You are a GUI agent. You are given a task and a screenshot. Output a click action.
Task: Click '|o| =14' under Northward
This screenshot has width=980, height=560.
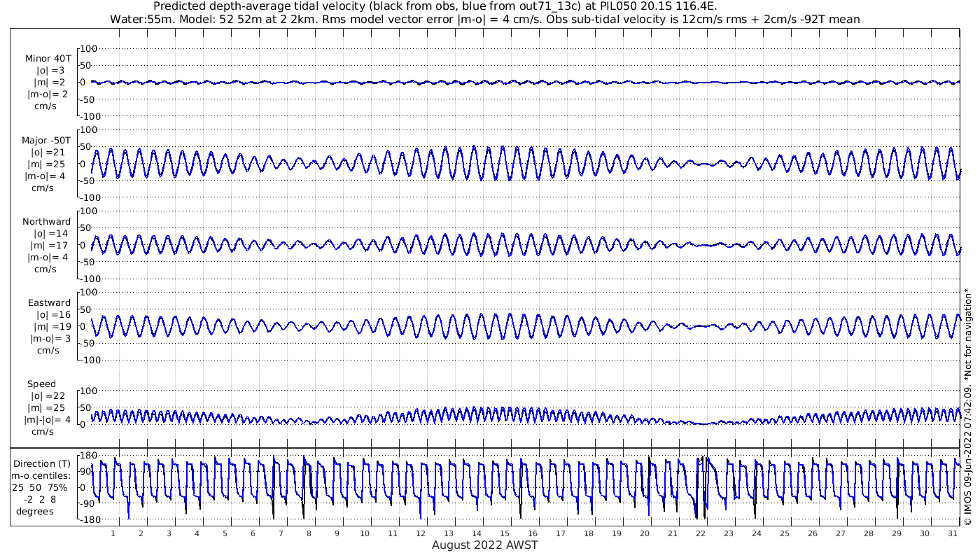click(52, 234)
